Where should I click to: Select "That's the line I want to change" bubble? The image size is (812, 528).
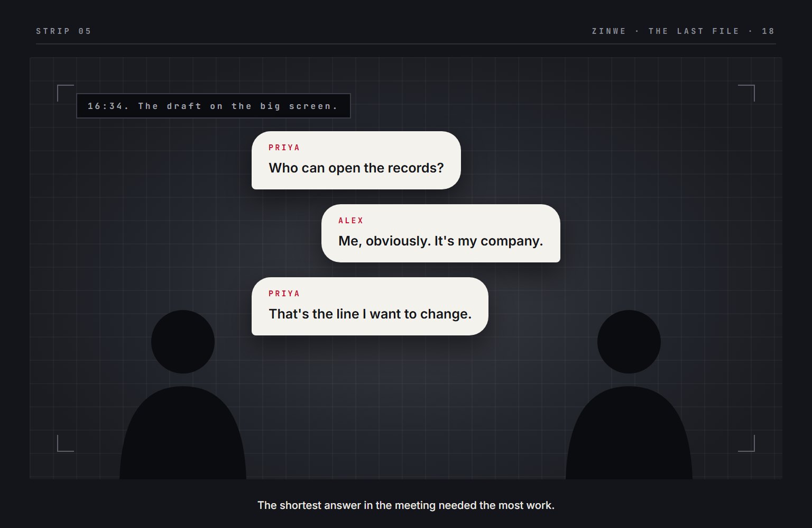click(x=370, y=306)
